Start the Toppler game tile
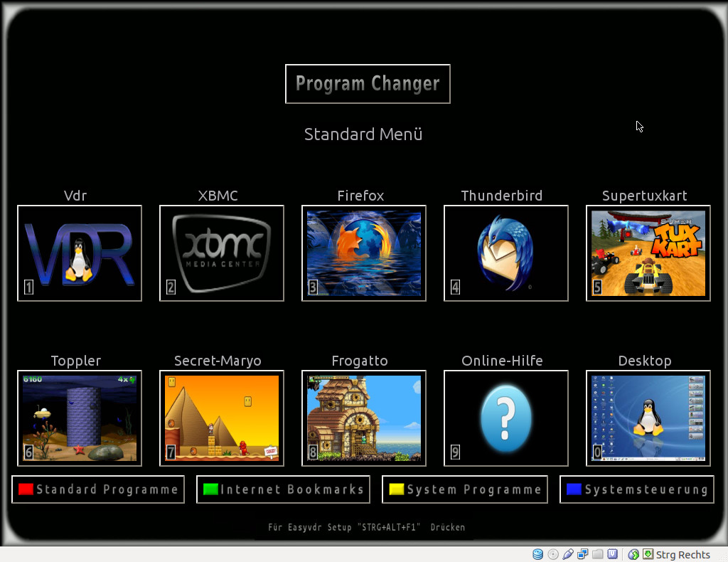 coord(80,418)
